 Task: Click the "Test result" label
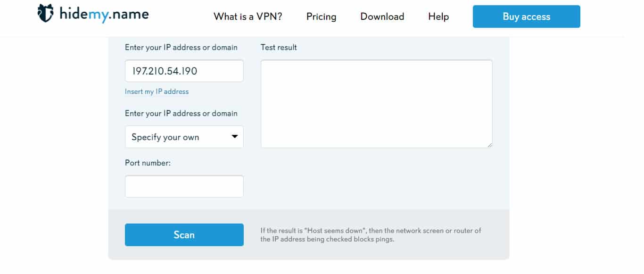pyautogui.click(x=279, y=47)
